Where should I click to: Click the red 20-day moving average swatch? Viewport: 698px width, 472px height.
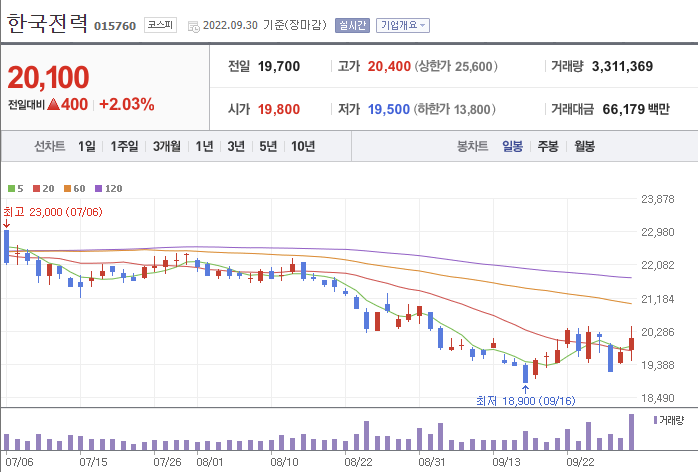(x=37, y=189)
